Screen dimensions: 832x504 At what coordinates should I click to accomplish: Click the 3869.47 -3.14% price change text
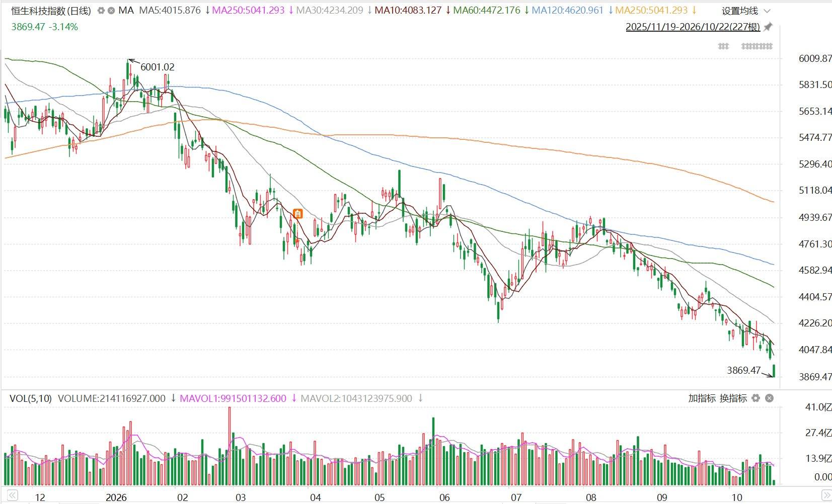pyautogui.click(x=44, y=27)
